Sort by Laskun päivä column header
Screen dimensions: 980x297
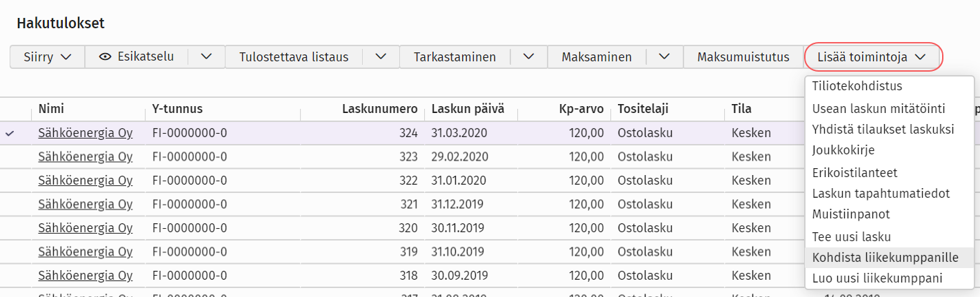[468, 109]
